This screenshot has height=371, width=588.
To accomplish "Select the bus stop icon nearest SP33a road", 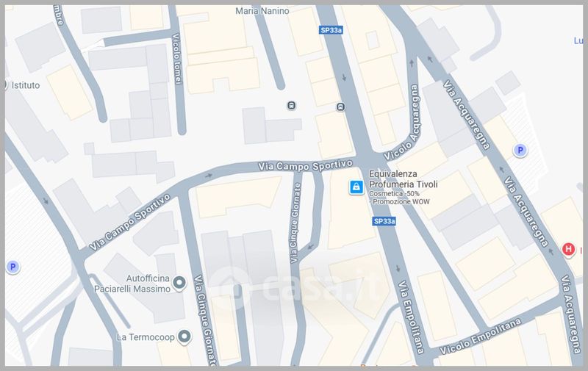I will click(340, 107).
